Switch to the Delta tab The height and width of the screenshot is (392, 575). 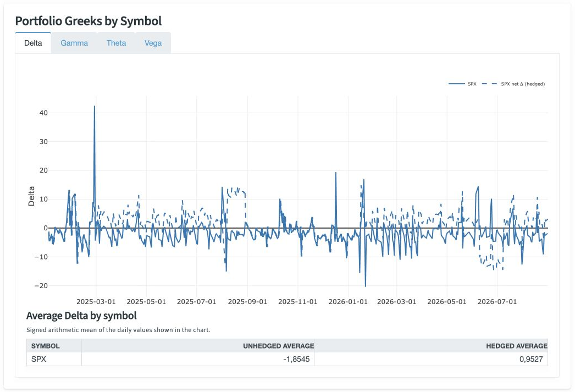pos(33,43)
